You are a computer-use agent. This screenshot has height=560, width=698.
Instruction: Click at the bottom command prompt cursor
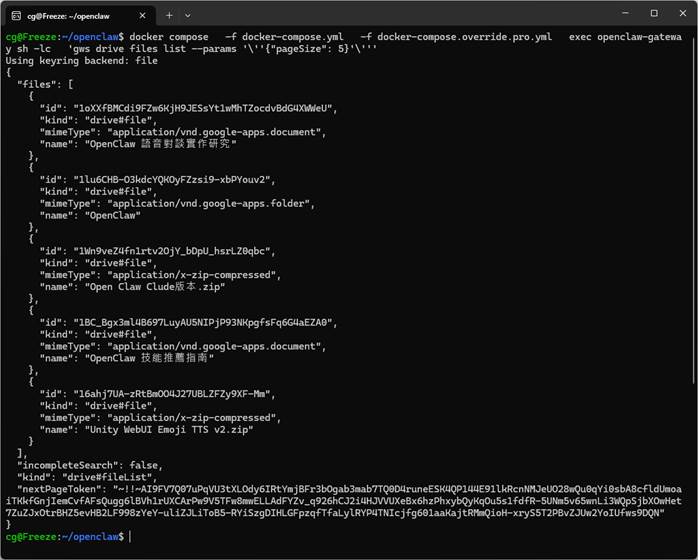pyautogui.click(x=129, y=537)
